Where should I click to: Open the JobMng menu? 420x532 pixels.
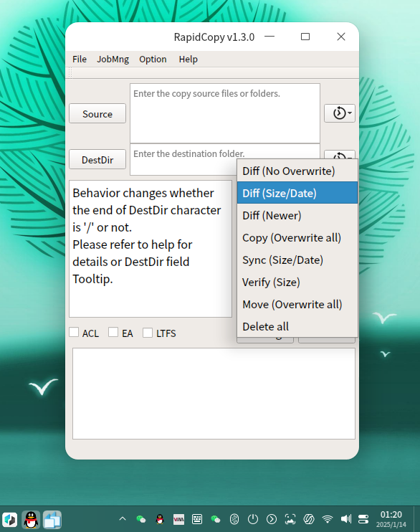click(x=113, y=59)
